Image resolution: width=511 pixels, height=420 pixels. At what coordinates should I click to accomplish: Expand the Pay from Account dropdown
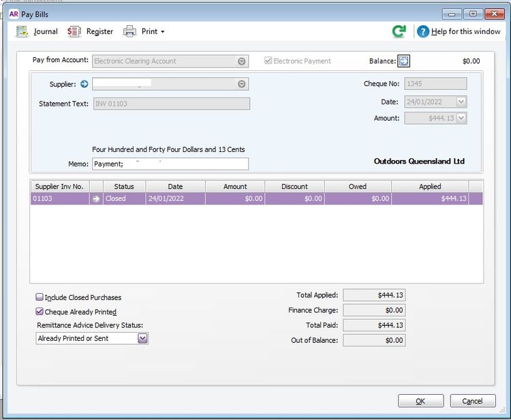click(242, 61)
